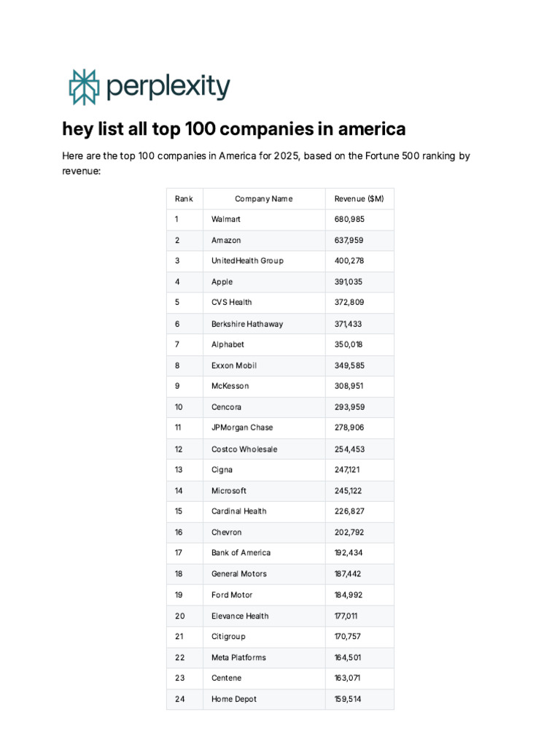This screenshot has height=747, width=560.
Task: Click the Bank of America cell
Action: click(x=241, y=552)
